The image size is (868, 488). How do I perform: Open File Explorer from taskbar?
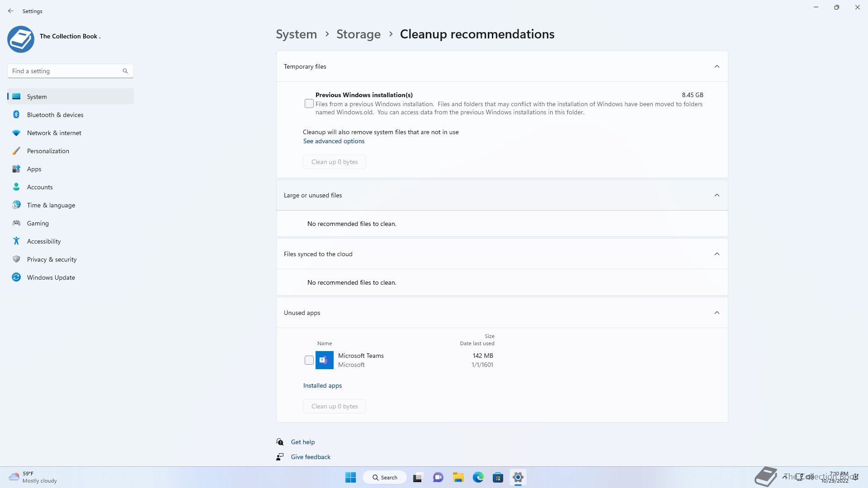[458, 477]
